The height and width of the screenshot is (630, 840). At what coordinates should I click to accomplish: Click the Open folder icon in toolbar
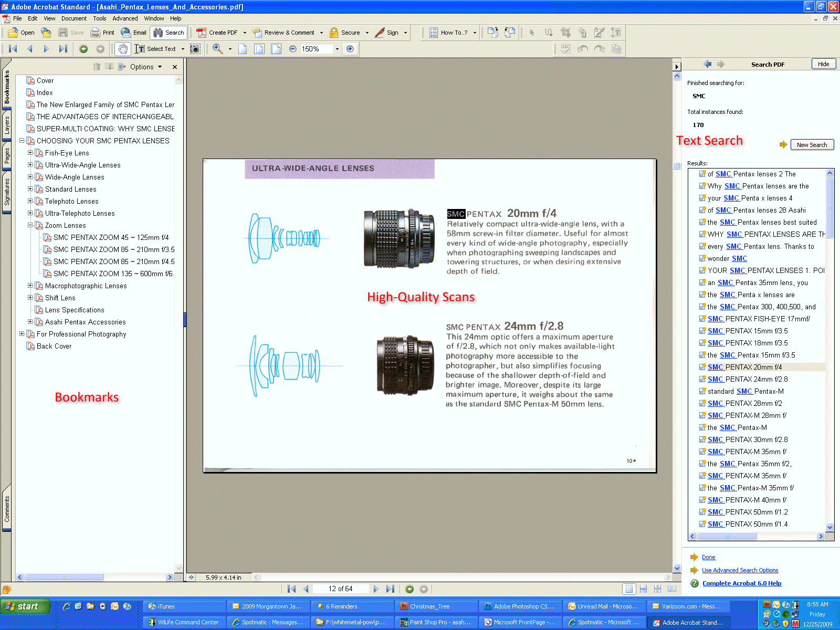point(20,33)
